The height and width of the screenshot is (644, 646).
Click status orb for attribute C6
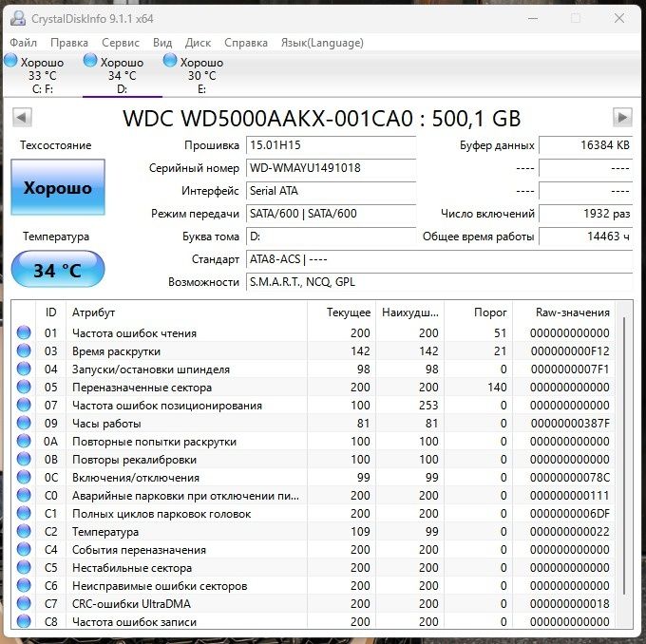point(24,585)
